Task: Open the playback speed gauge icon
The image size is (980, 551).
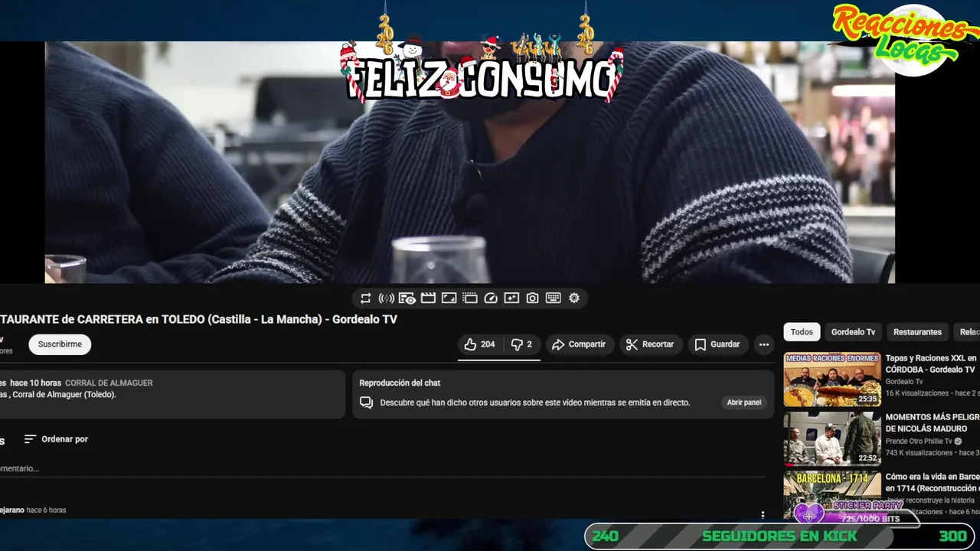Action: pyautogui.click(x=491, y=298)
